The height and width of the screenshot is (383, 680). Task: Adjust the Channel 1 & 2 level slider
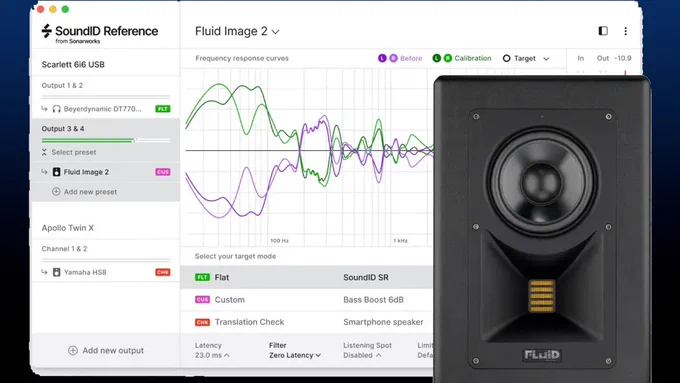click(x=106, y=260)
